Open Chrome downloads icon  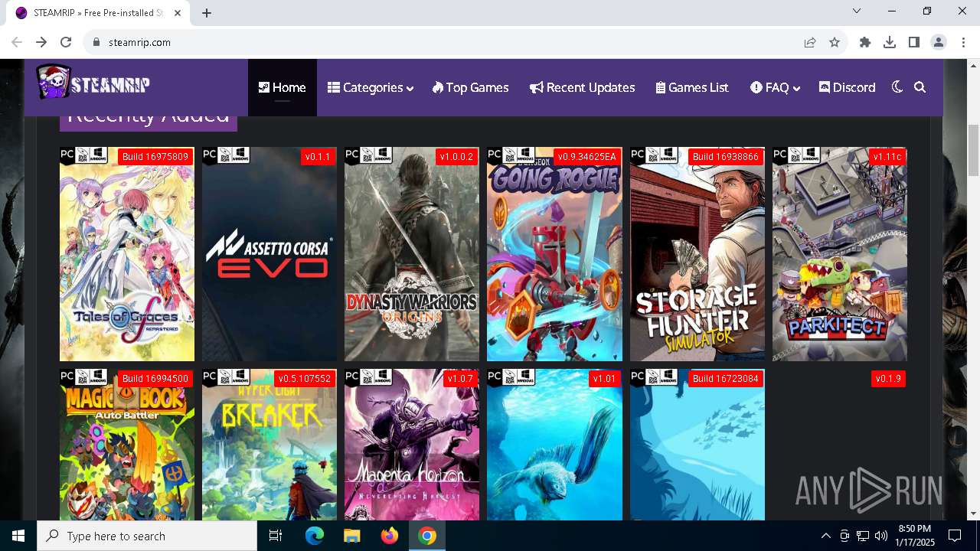click(890, 42)
